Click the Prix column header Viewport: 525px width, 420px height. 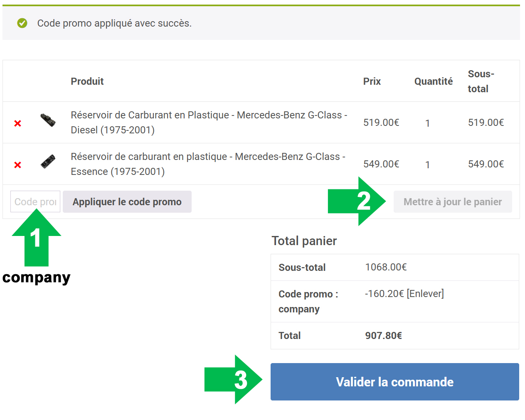coord(372,81)
